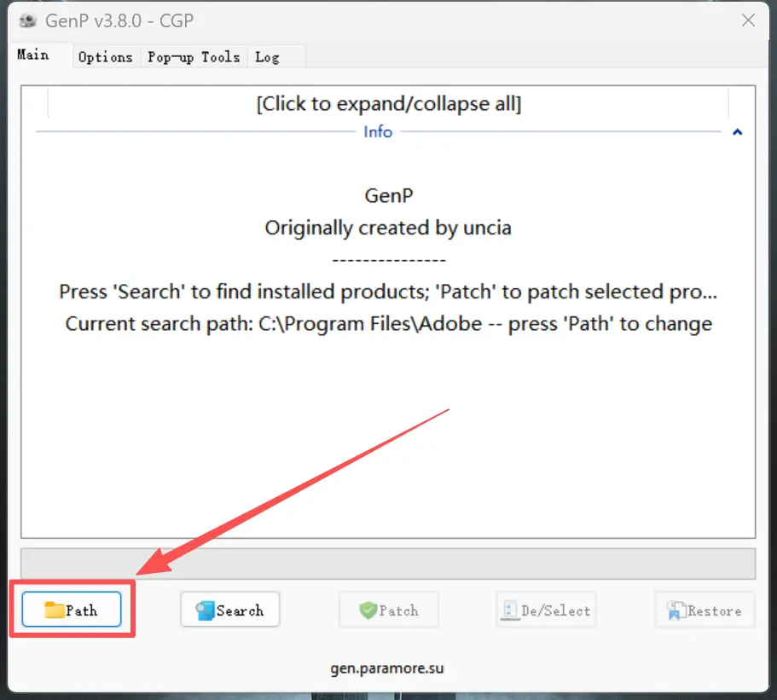The height and width of the screenshot is (700, 777).
Task: Click the De/Select list icon
Action: click(x=510, y=610)
